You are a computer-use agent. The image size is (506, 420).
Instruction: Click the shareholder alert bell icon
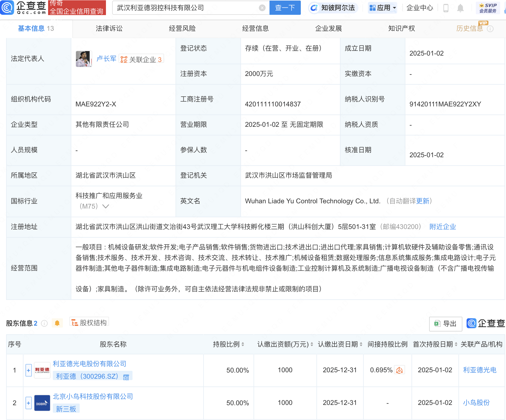pyautogui.click(x=57, y=323)
